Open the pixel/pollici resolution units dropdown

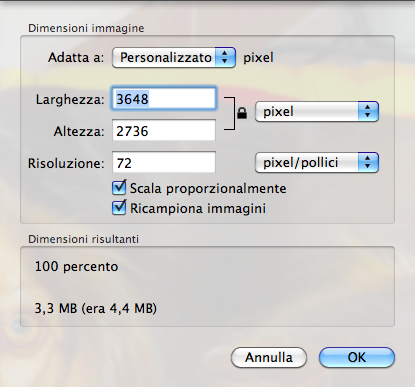click(x=317, y=162)
